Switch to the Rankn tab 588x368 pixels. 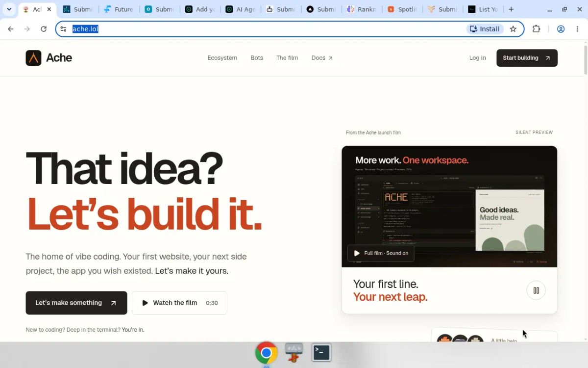point(362,9)
